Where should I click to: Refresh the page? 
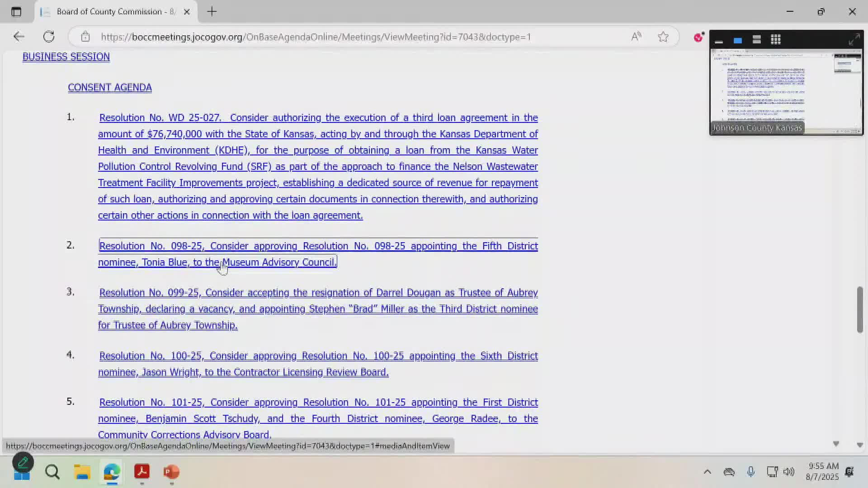click(x=49, y=37)
